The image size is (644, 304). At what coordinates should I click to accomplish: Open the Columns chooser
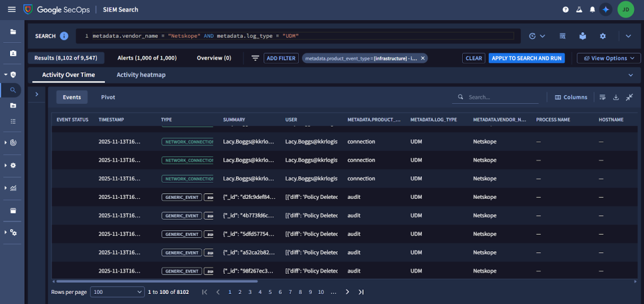[x=571, y=98]
